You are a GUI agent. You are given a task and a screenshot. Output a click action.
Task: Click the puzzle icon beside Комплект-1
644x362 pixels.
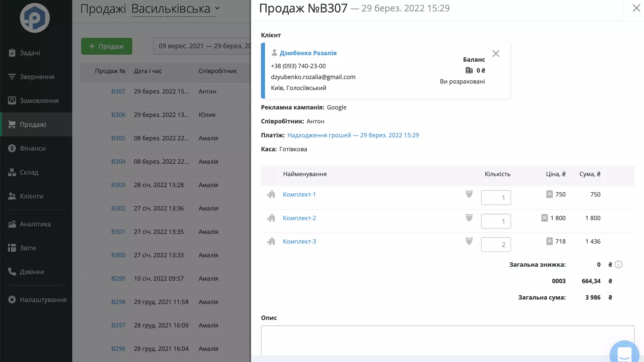271,194
